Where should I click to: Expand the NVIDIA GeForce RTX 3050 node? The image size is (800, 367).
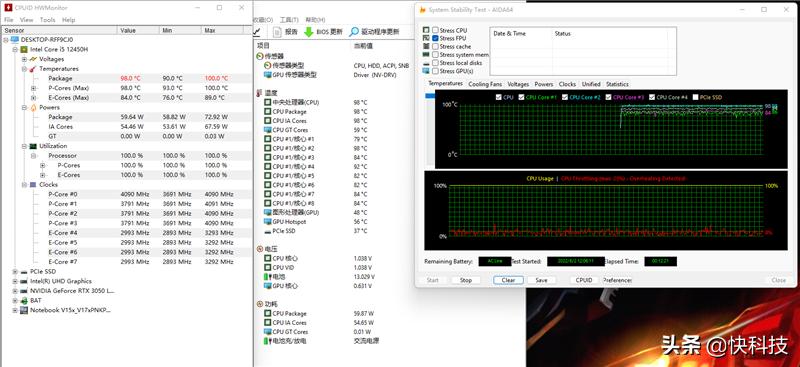[x=15, y=291]
